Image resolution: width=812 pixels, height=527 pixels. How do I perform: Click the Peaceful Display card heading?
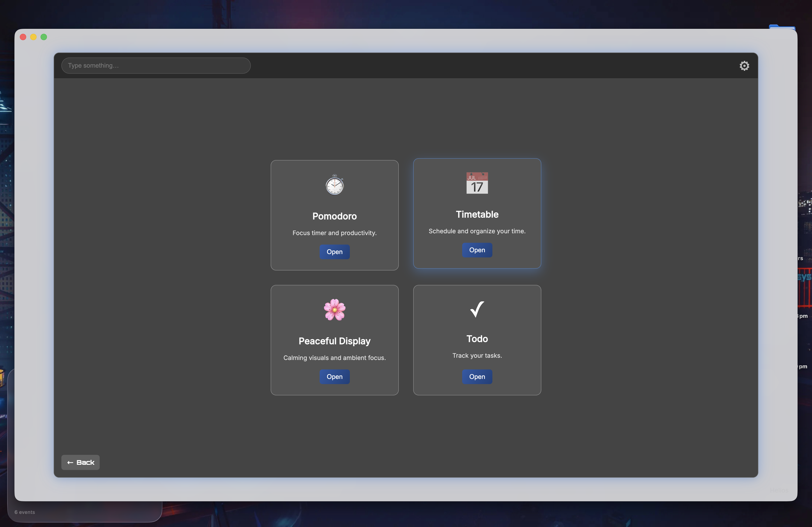click(334, 341)
